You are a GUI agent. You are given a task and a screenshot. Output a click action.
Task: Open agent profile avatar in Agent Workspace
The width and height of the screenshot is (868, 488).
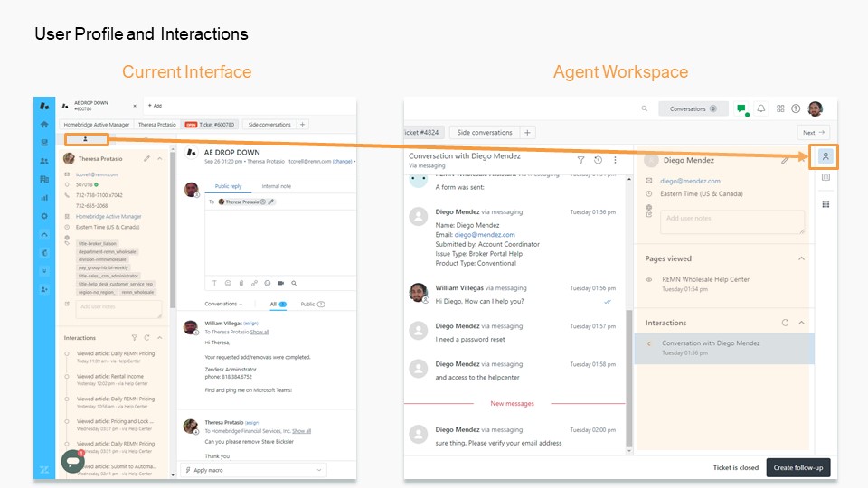pyautogui.click(x=816, y=109)
